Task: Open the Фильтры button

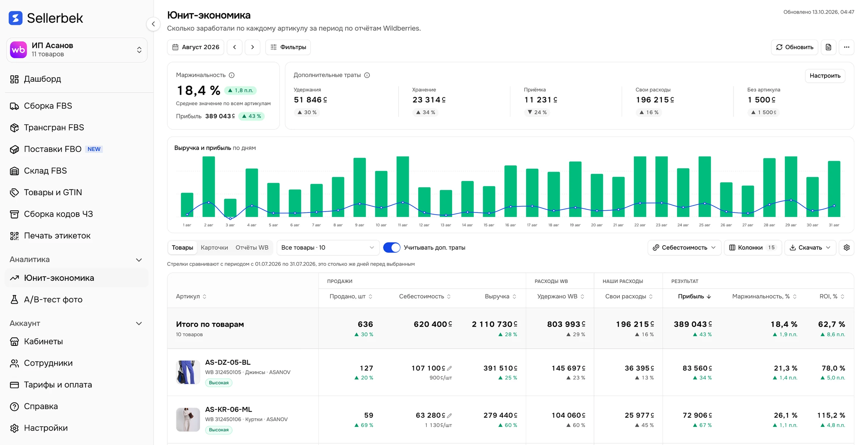Action: [x=288, y=47]
